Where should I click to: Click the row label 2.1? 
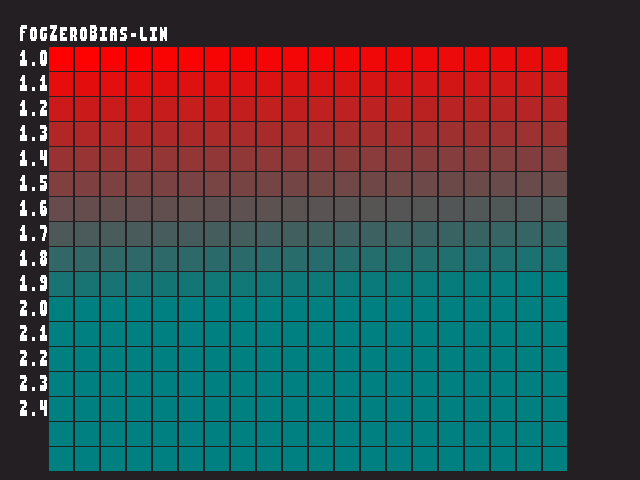[33, 333]
